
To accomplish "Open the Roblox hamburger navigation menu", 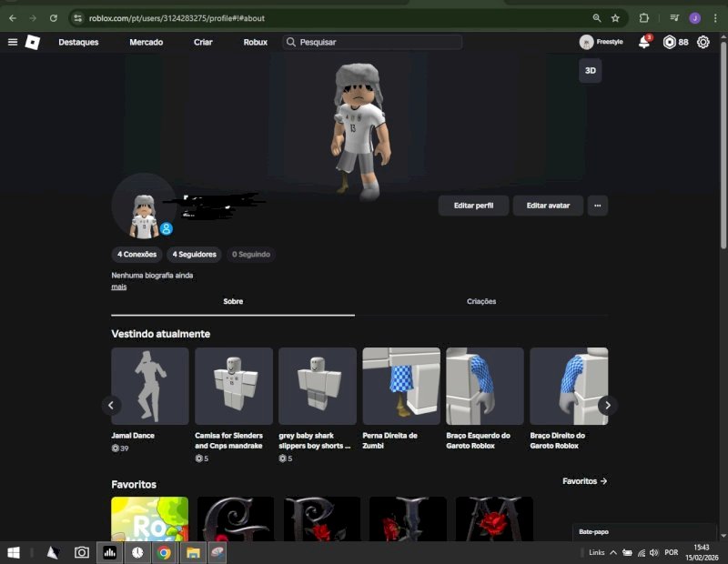I will 13,42.
